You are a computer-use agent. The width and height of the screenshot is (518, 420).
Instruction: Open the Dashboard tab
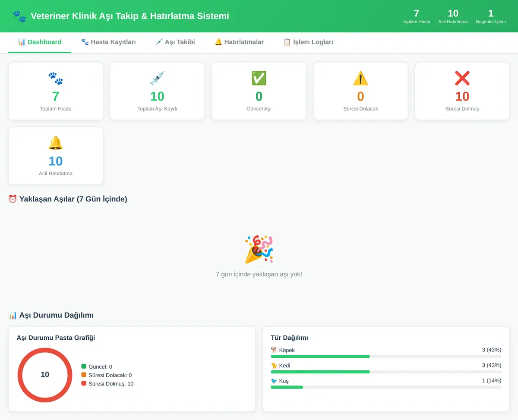(40, 42)
